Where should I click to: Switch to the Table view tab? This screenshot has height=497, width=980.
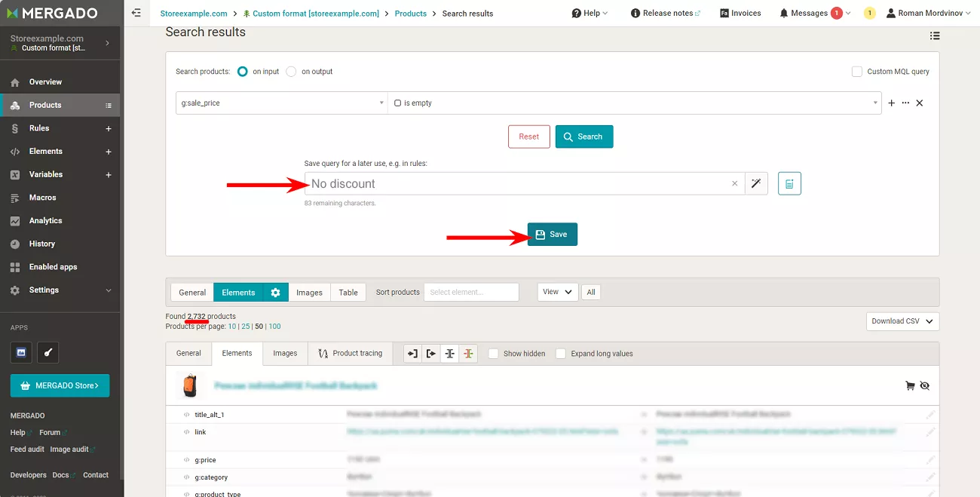pos(348,293)
